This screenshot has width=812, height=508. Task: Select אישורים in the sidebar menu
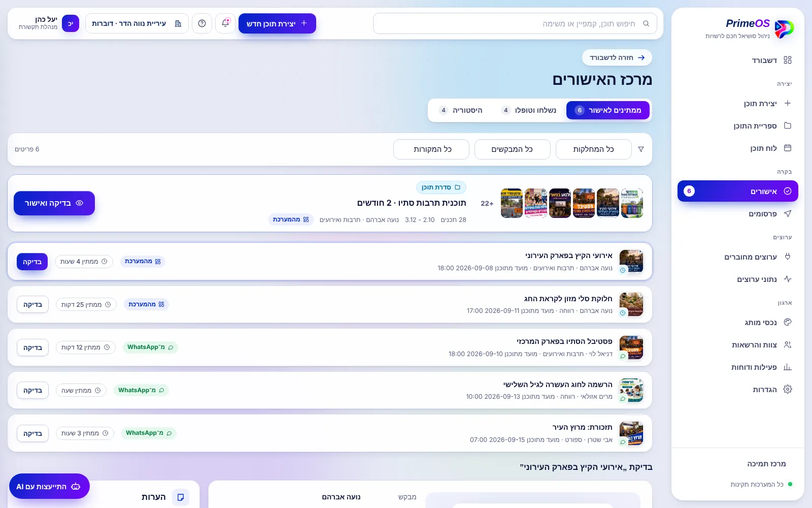coord(738,191)
